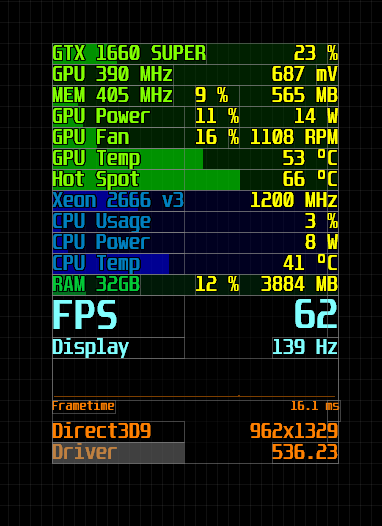Select the GPU Power label

pos(101,116)
